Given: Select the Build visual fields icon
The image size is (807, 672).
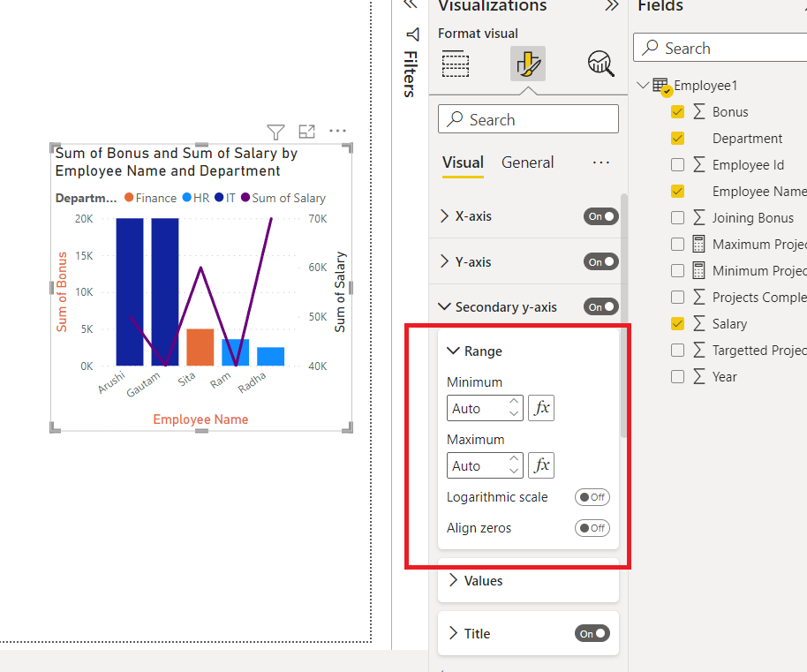Looking at the screenshot, I should pos(456,64).
